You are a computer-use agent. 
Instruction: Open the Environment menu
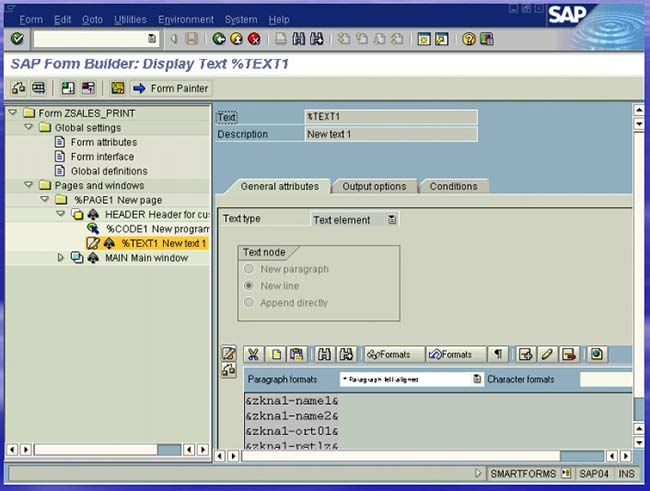click(186, 19)
